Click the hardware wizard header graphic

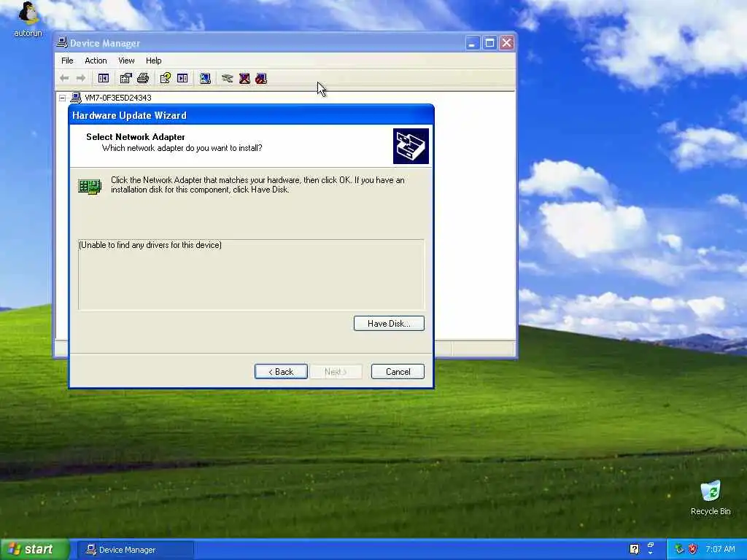click(x=411, y=146)
